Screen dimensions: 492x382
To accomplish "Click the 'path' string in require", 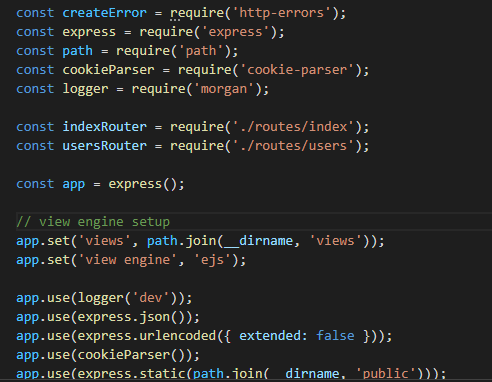I will 201,51.
